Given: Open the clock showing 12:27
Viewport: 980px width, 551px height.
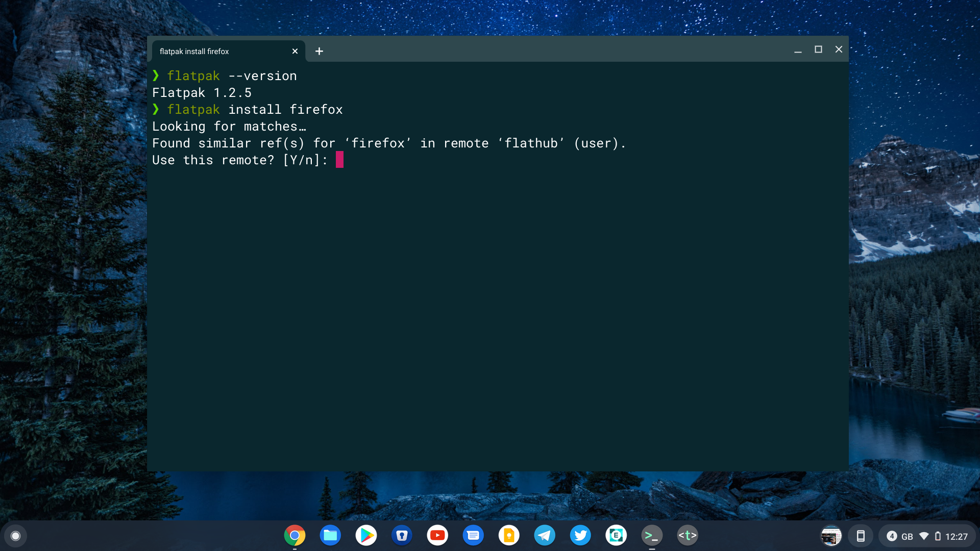Looking at the screenshot, I should [x=957, y=537].
